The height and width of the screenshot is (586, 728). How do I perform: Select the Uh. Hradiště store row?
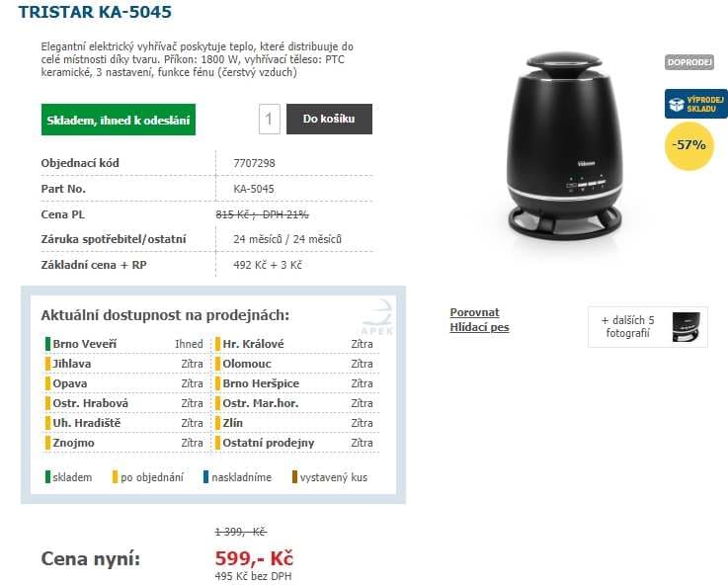[123, 423]
